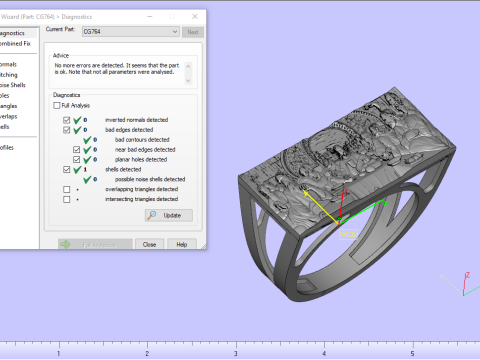Toggle near bad edges detected checkbox
Viewport: 480px width, 360px height.
point(77,150)
